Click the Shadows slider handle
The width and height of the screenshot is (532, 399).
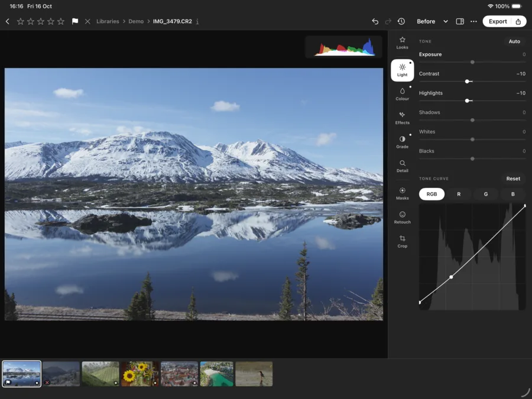[x=472, y=120]
